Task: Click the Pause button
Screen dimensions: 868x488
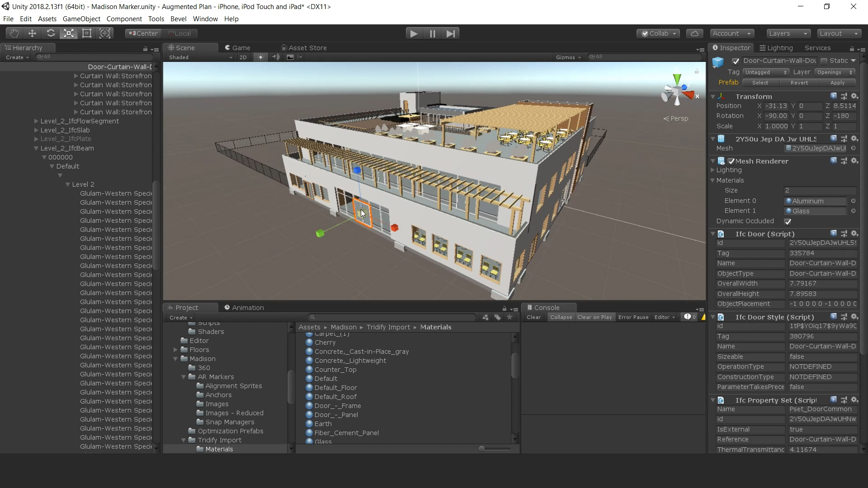Action: tap(432, 33)
